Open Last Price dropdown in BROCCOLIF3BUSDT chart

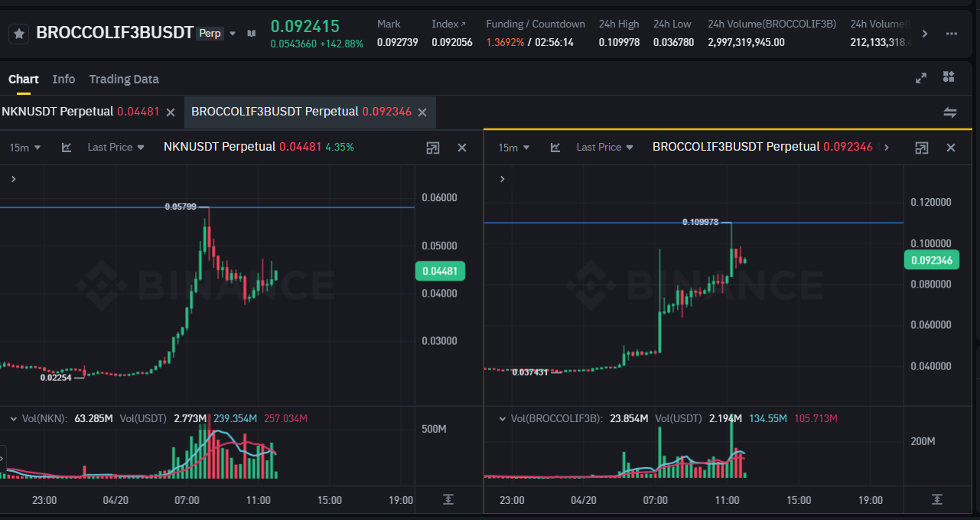point(604,148)
